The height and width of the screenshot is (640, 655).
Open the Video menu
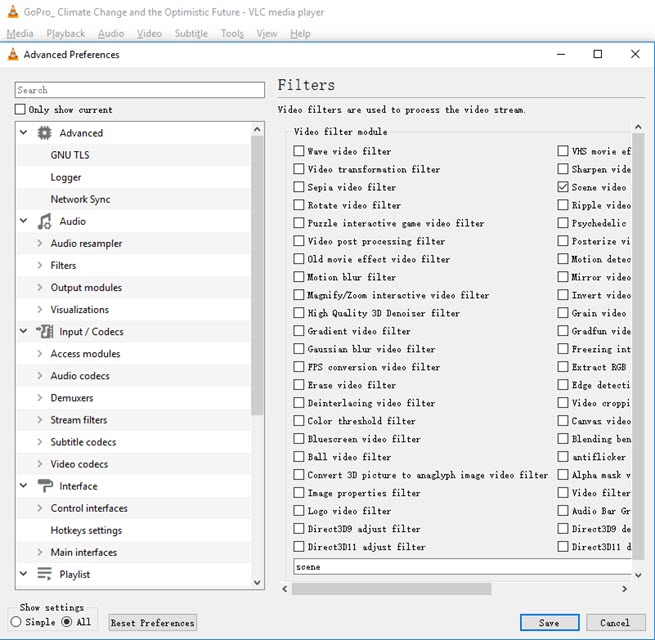click(150, 33)
